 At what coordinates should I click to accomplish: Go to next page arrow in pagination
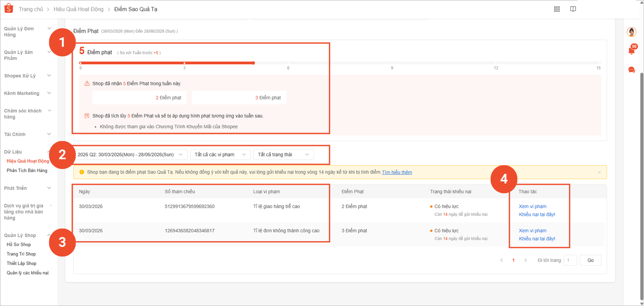526,261
